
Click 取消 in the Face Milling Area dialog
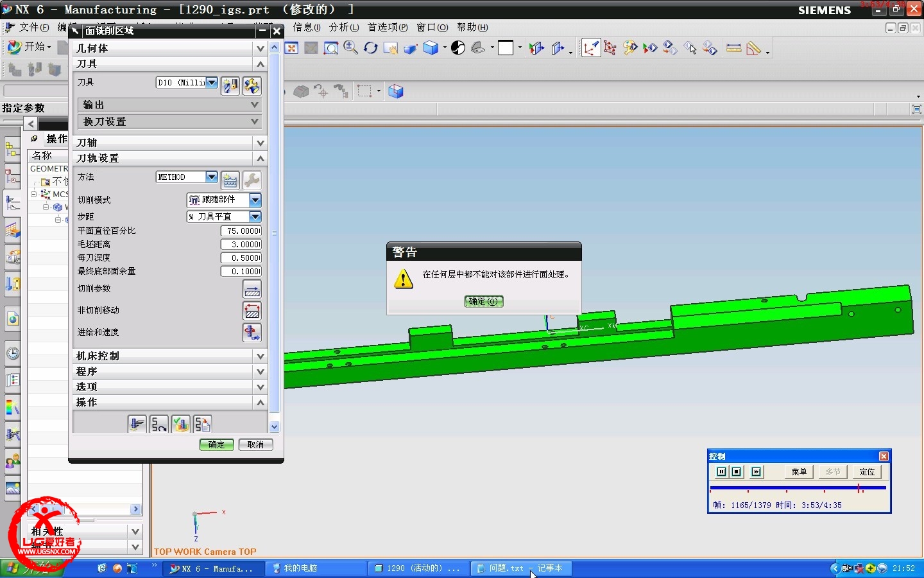256,444
